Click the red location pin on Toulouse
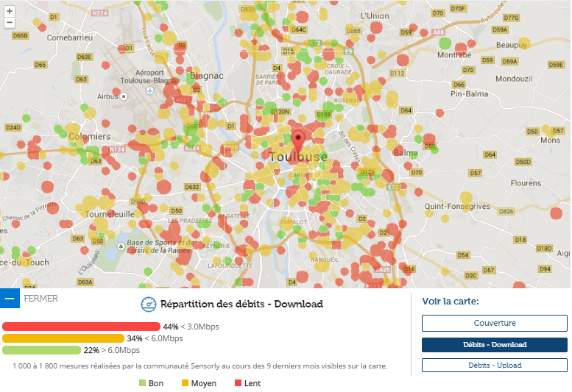The image size is (572, 392). pyautogui.click(x=298, y=141)
